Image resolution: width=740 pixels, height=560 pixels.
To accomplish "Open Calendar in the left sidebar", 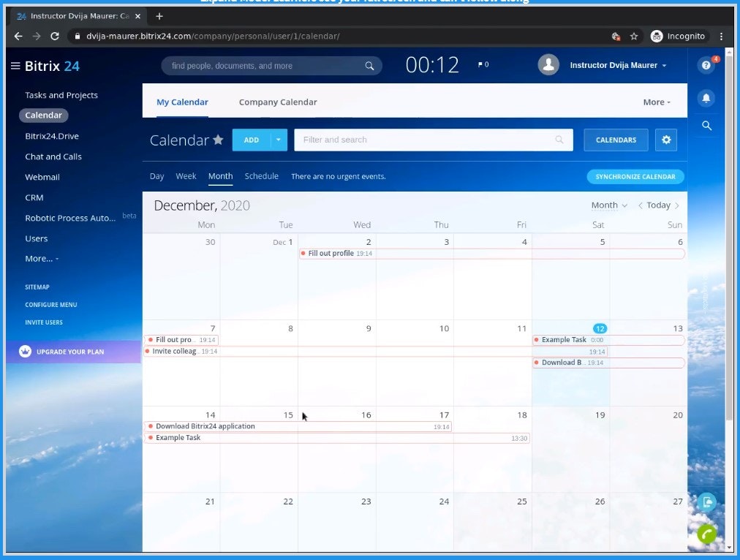I will (x=43, y=115).
